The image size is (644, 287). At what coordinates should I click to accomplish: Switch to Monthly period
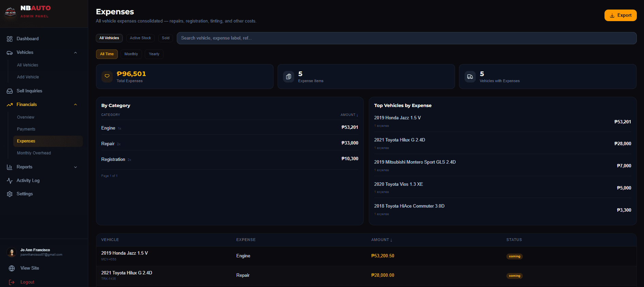tap(131, 54)
